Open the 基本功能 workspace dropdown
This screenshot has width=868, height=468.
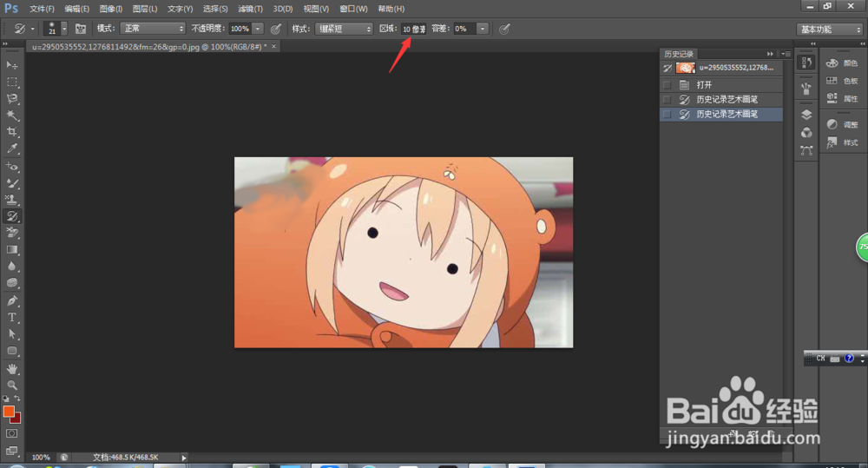coord(830,30)
